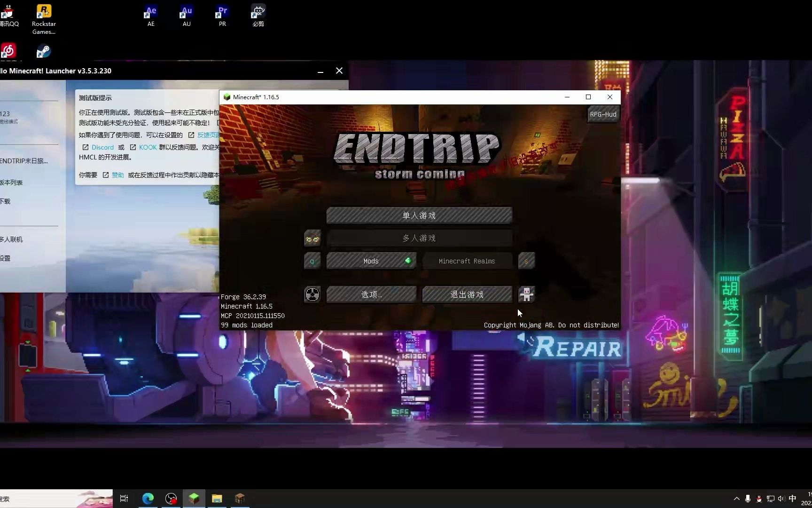Open the NetEase Cloud Music red shortcut
Screen dimensions: 812x508
[8, 51]
